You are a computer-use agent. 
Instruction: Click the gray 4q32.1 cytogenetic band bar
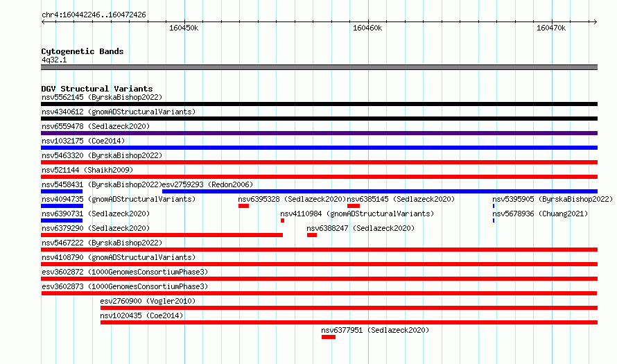319,67
